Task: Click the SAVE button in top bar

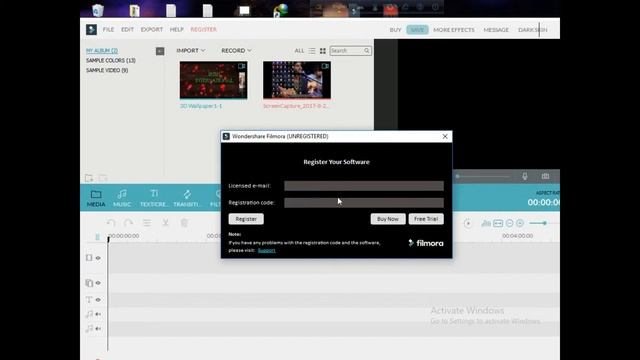Action: click(x=417, y=30)
